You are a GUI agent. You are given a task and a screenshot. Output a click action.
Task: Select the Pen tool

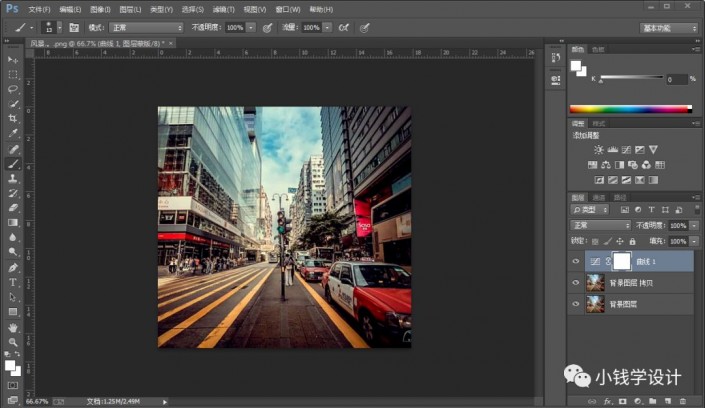pos(13,268)
